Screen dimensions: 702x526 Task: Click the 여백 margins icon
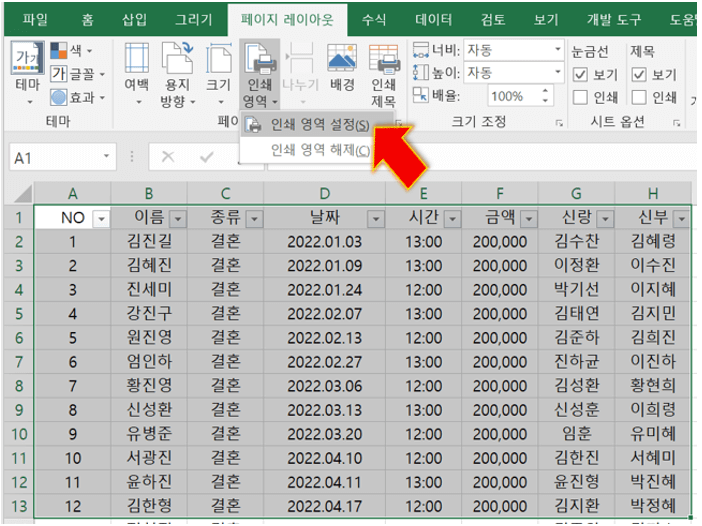[137, 58]
